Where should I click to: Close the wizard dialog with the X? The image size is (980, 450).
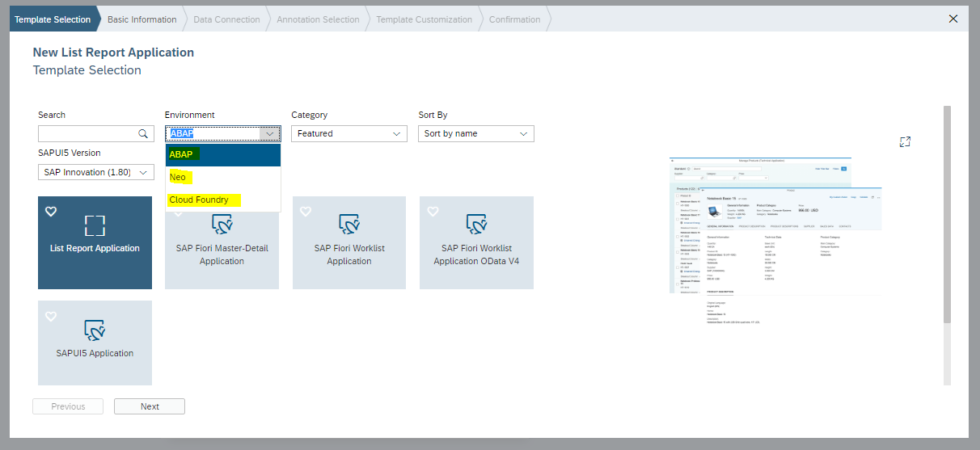pos(953,19)
